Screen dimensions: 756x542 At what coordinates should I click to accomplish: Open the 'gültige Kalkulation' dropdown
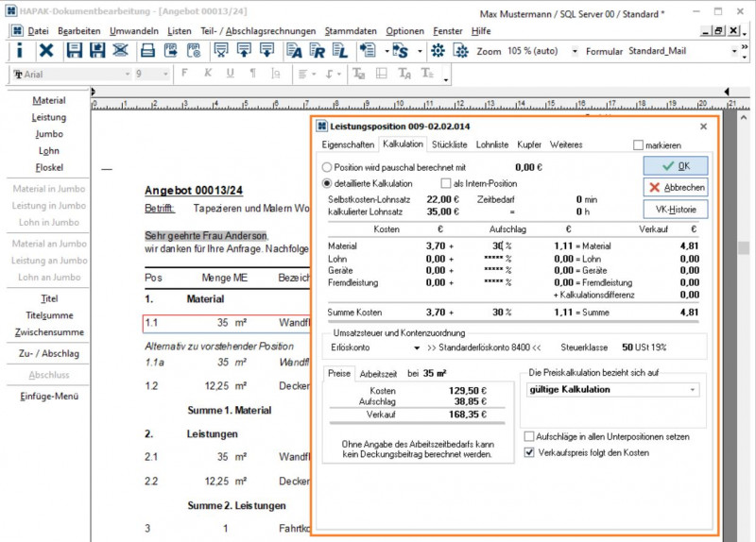tap(691, 389)
